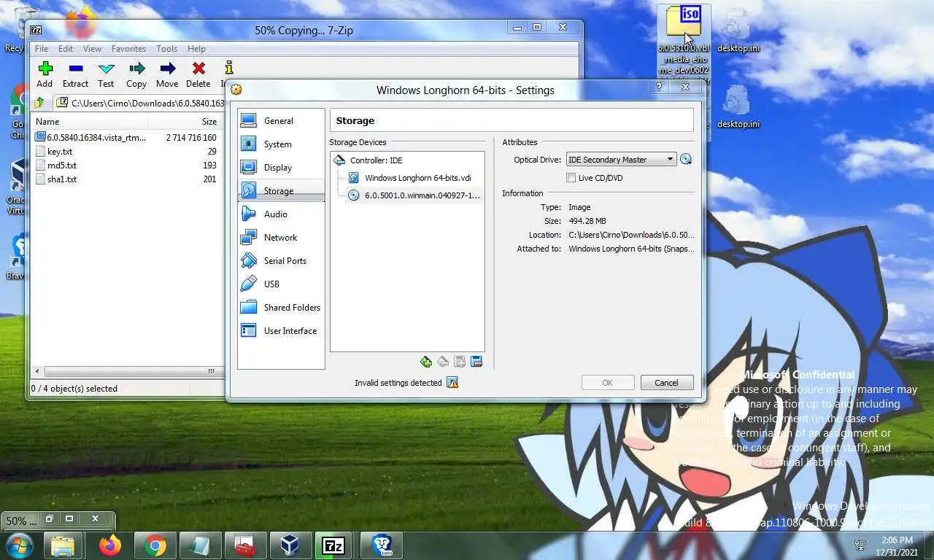Screen dimensions: 934x560
Task: Open the View menu in 7-Zip
Action: tap(92, 49)
